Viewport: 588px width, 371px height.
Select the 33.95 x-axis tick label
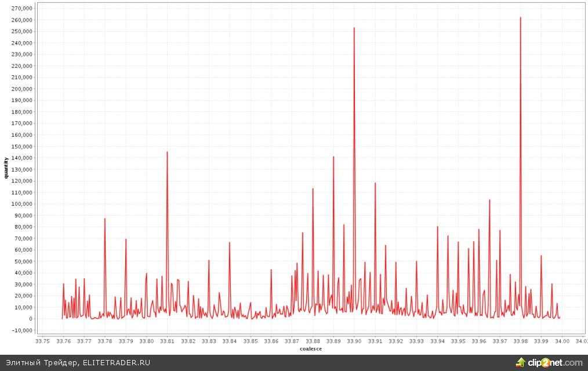coord(458,341)
